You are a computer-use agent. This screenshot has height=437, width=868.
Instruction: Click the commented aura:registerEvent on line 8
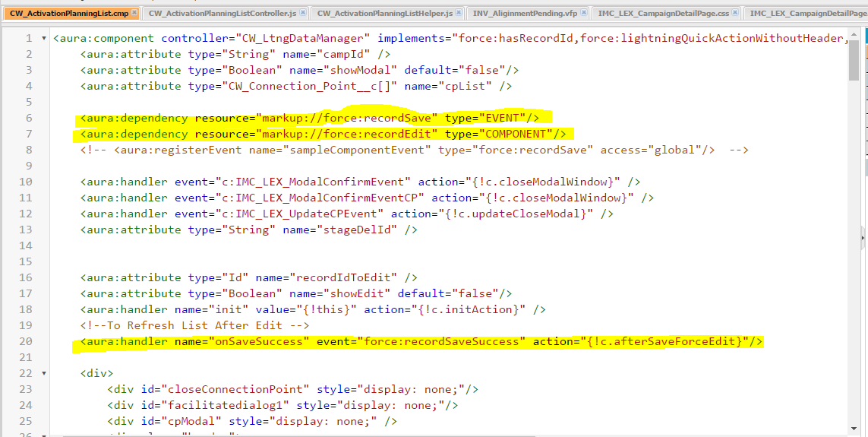[x=414, y=150]
